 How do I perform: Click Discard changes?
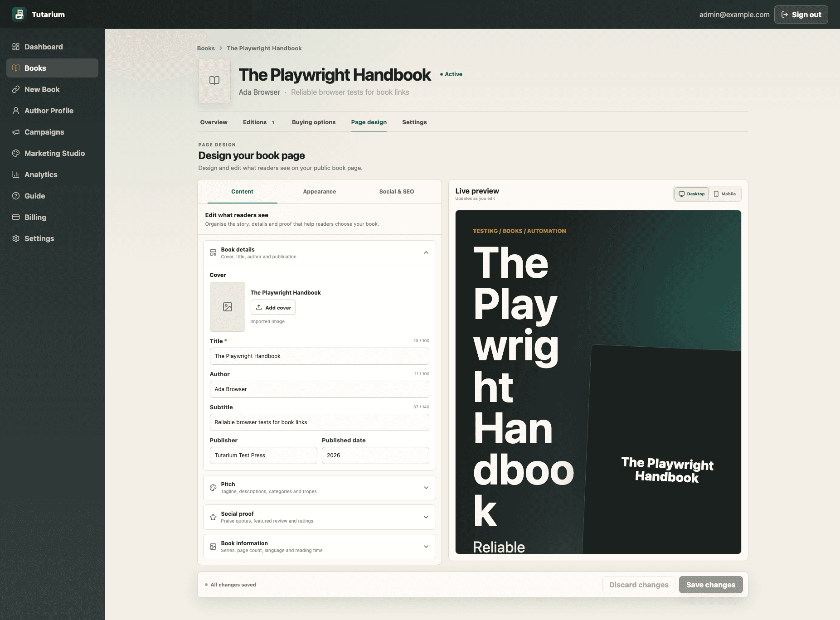(639, 585)
